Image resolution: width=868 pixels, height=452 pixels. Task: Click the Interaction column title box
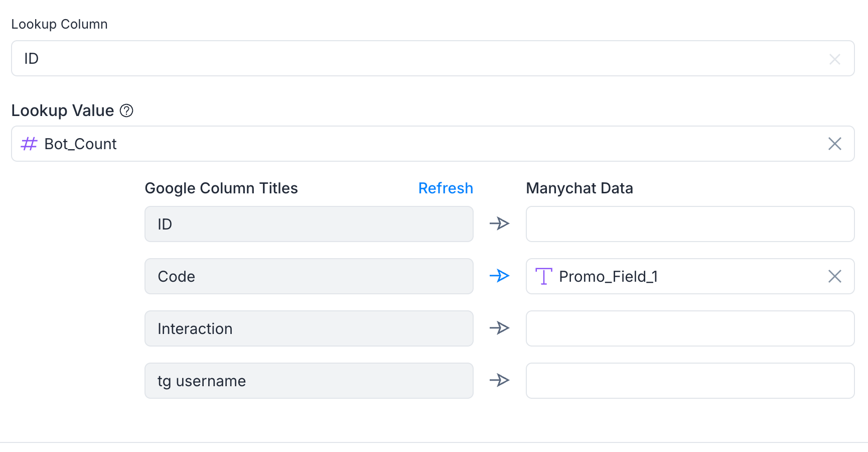(x=309, y=328)
